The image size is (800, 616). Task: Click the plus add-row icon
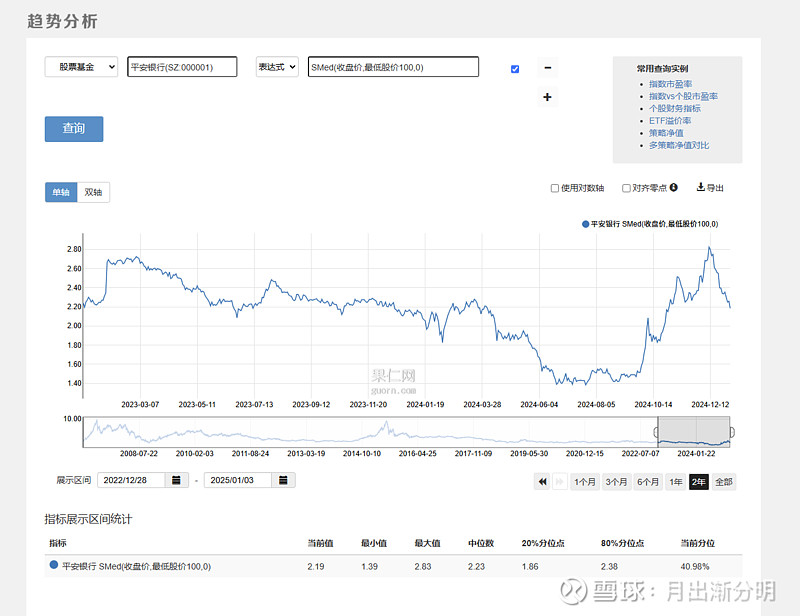[547, 97]
